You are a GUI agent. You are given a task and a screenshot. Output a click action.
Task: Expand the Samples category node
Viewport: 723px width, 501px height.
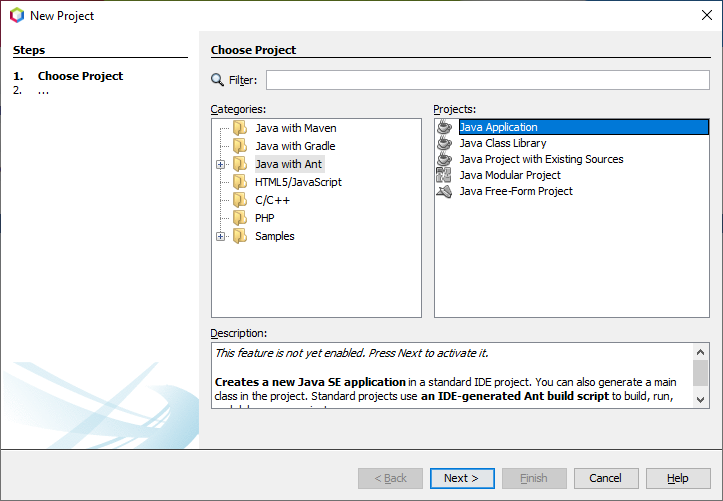point(220,236)
